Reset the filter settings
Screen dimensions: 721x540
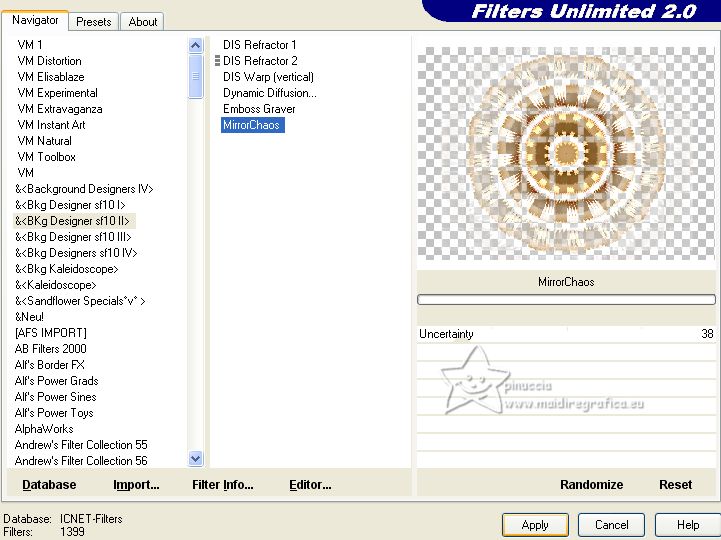click(675, 484)
